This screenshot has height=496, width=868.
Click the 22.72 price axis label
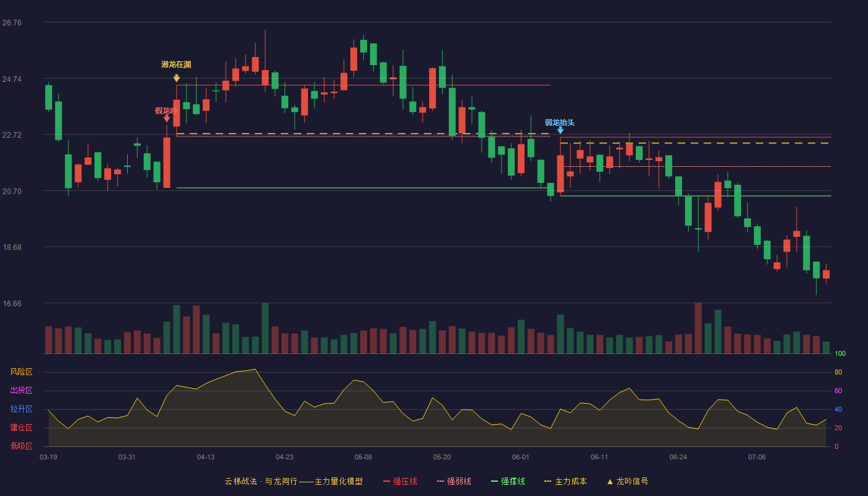tap(12, 135)
